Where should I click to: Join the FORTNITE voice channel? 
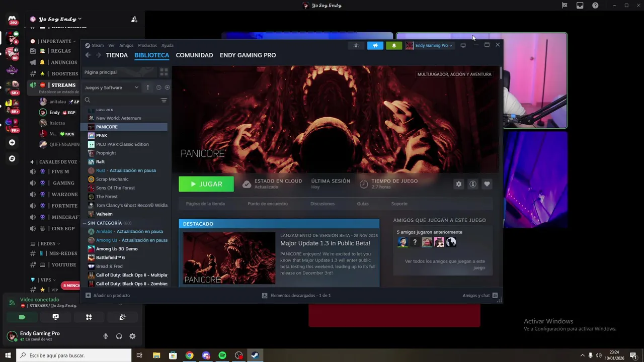click(63, 206)
